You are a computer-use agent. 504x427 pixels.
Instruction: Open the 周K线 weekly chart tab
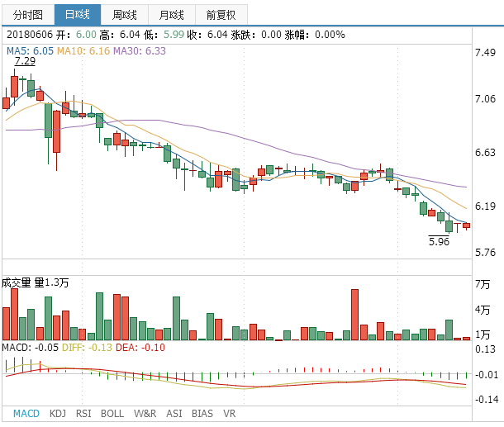[125, 15]
